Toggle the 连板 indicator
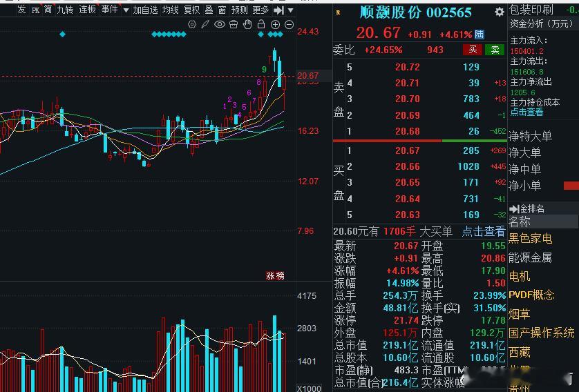The width and height of the screenshot is (579, 392). tap(87, 10)
